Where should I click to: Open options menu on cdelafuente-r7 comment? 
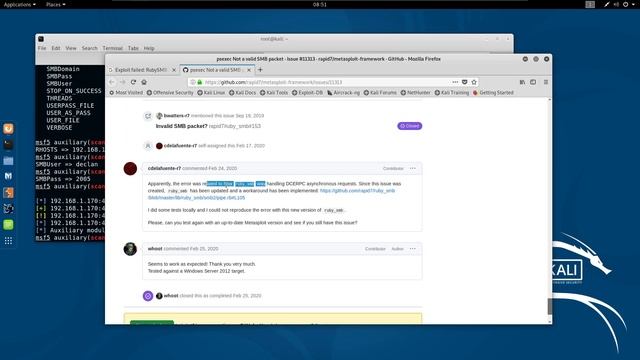click(413, 168)
